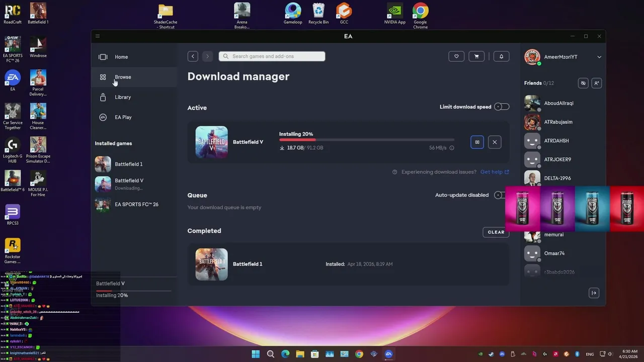Collapse the friends panel with arrow icon
Screen dimensions: 644x362
(x=594, y=293)
